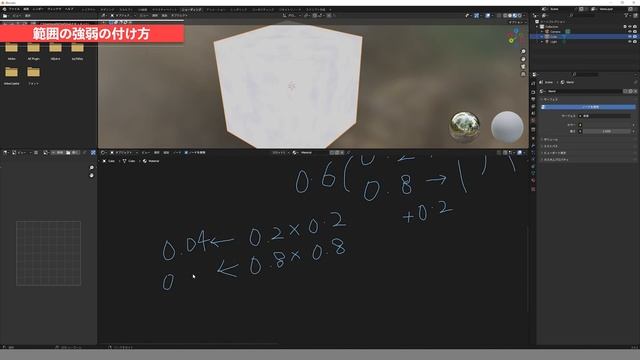Open the Render properties tab icon
The height and width of the screenshot is (360, 640).
coord(533,91)
